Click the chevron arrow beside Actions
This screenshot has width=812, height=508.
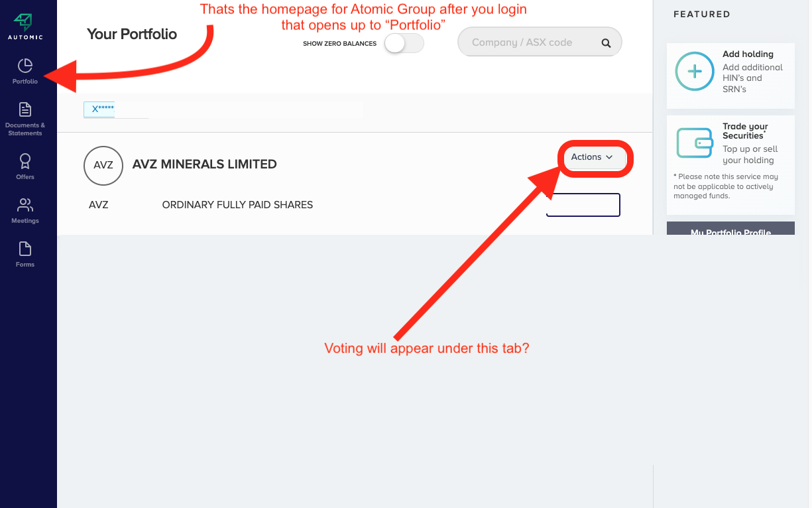coord(609,157)
